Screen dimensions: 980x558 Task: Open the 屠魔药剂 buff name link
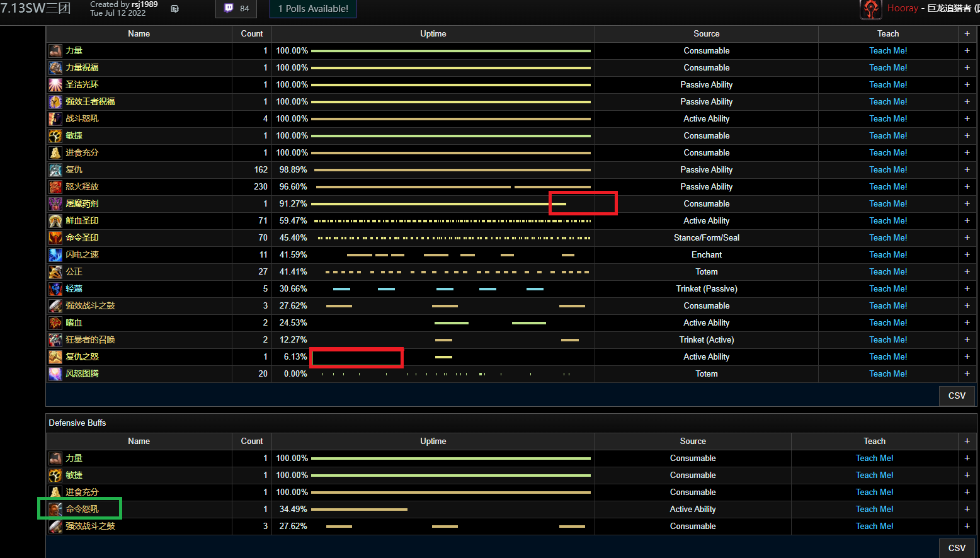[82, 203]
